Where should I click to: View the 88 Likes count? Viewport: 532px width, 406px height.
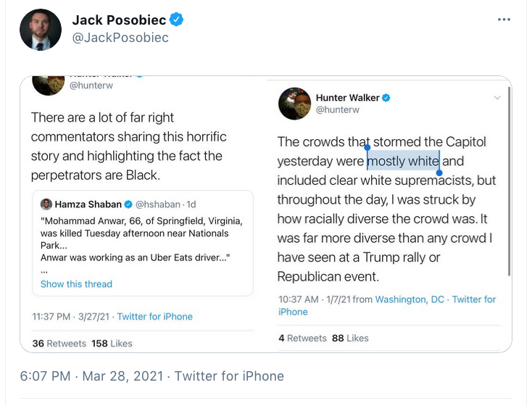click(x=350, y=338)
